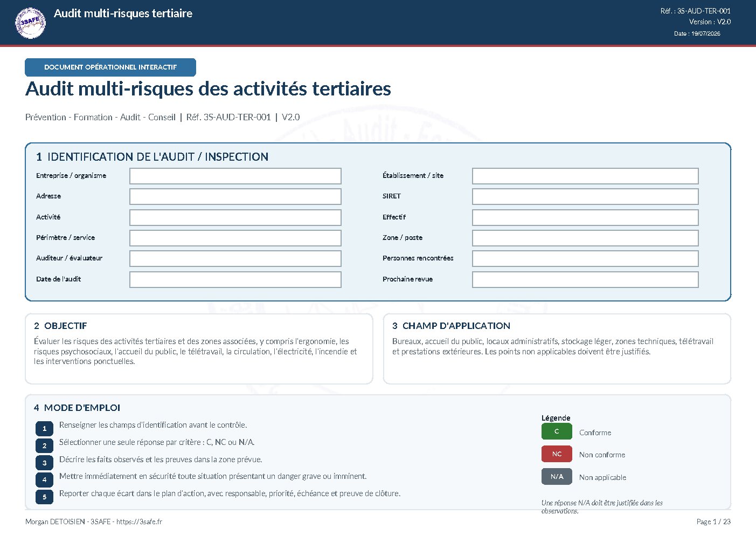Viewport: 756px width, 535px height.
Task: Click the Activité input field
Action: (x=235, y=217)
